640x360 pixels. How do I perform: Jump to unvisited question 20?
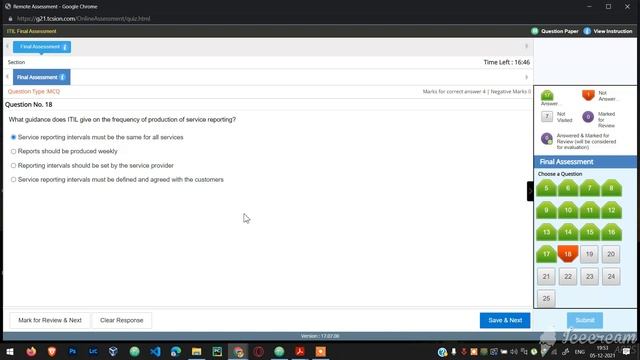click(x=611, y=254)
